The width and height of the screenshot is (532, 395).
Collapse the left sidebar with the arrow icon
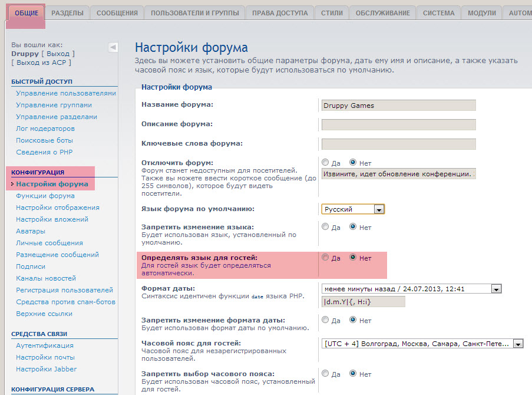(x=113, y=47)
